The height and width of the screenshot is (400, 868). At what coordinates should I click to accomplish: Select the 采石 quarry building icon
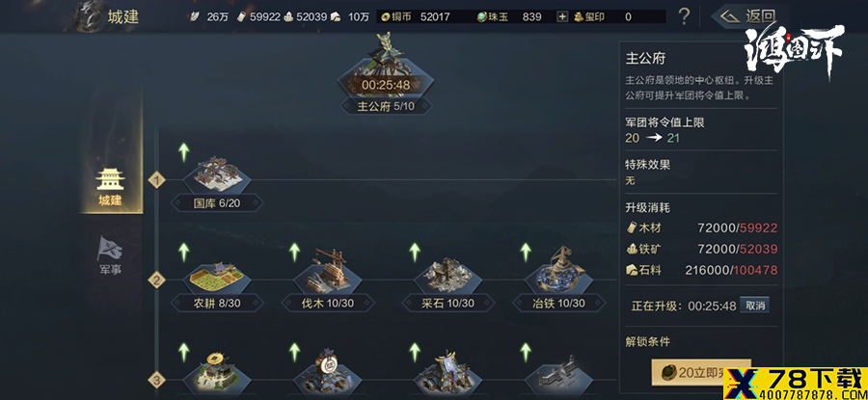tap(447, 276)
